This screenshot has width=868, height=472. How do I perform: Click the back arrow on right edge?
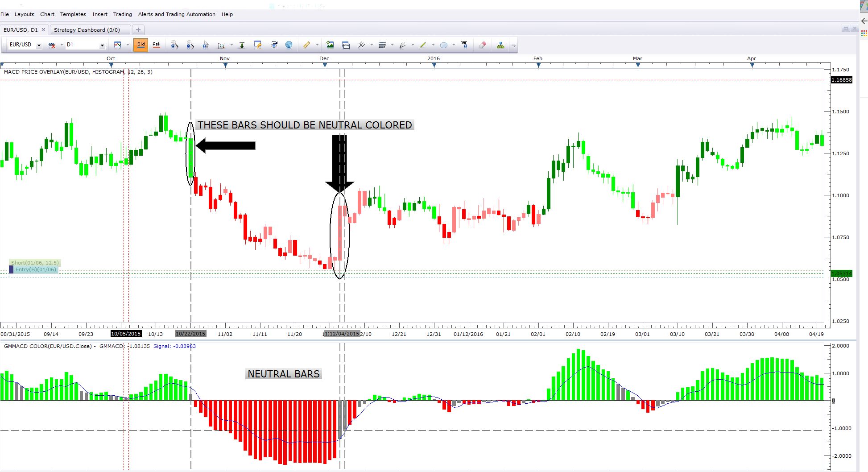click(864, 21)
